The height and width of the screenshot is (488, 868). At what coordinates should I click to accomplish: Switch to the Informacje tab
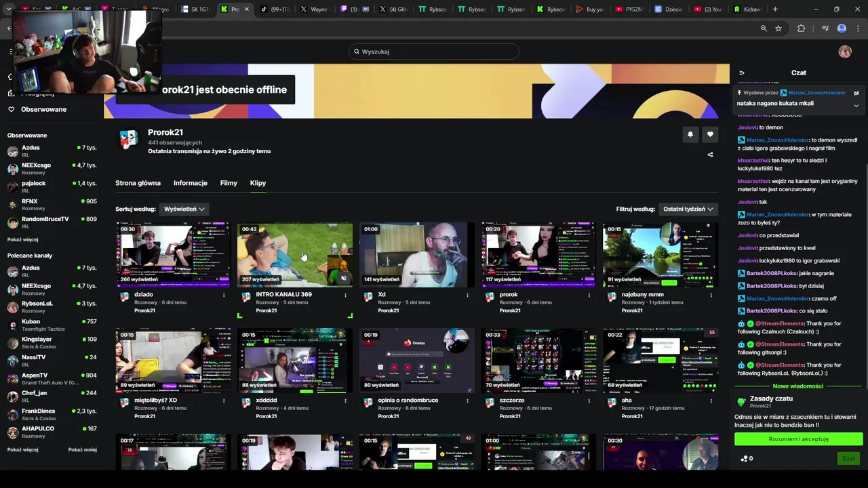191,183
